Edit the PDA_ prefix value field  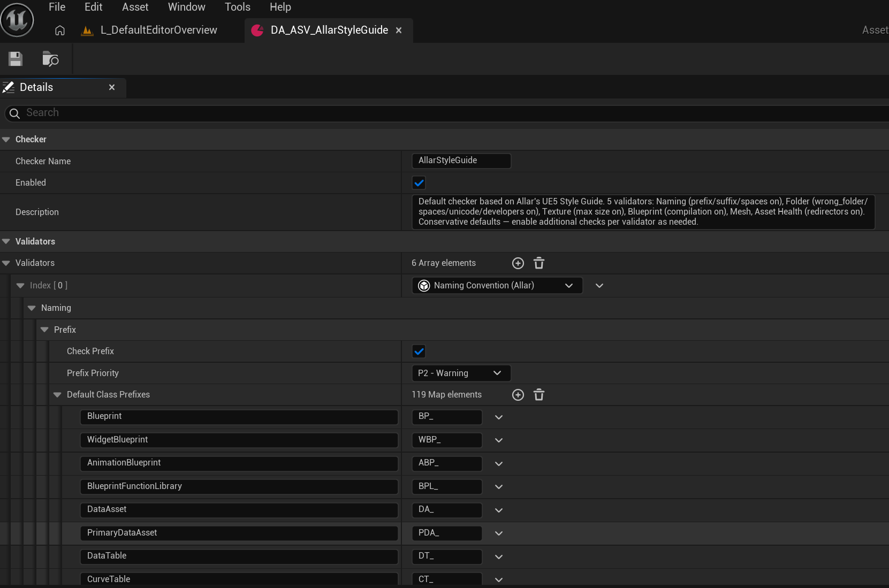447,533
